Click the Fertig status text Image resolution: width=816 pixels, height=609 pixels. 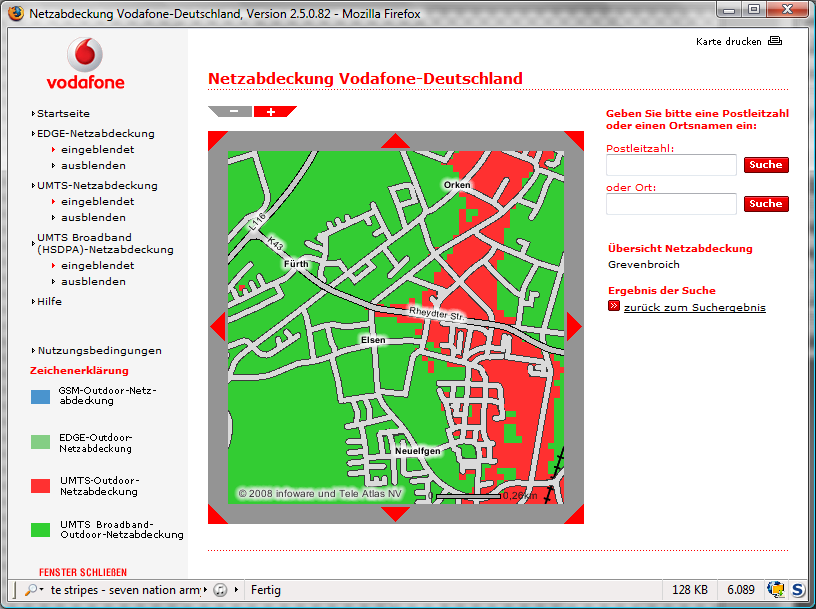[265, 590]
